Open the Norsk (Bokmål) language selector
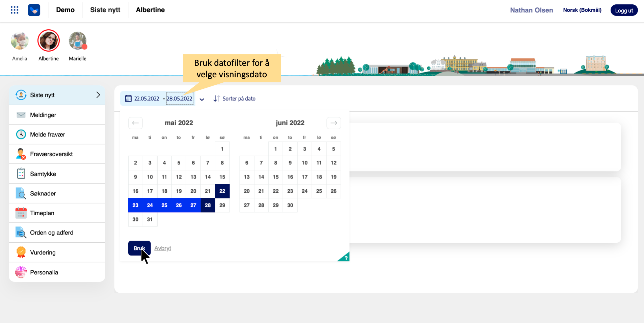The image size is (644, 323). [582, 10]
